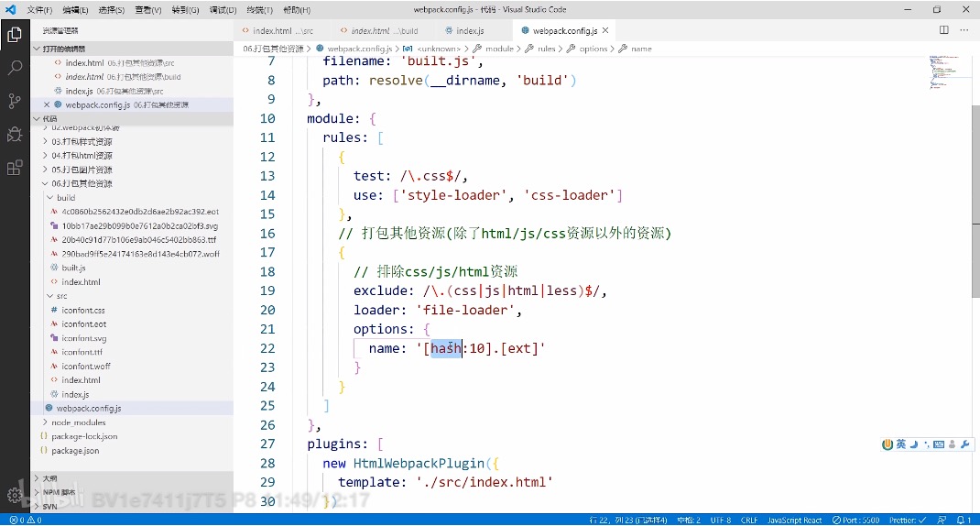The height and width of the screenshot is (526, 980).
Task: Open the Source Control view
Action: tap(15, 101)
